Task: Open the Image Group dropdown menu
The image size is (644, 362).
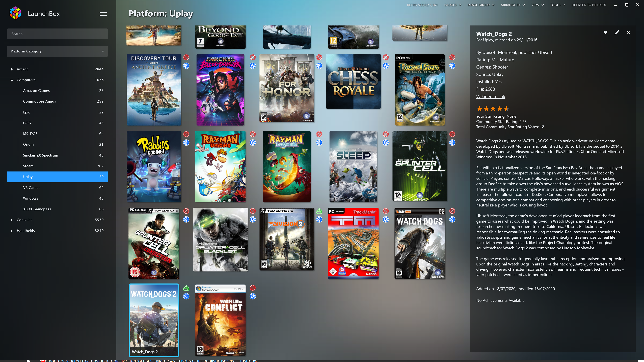Action: [x=481, y=5]
